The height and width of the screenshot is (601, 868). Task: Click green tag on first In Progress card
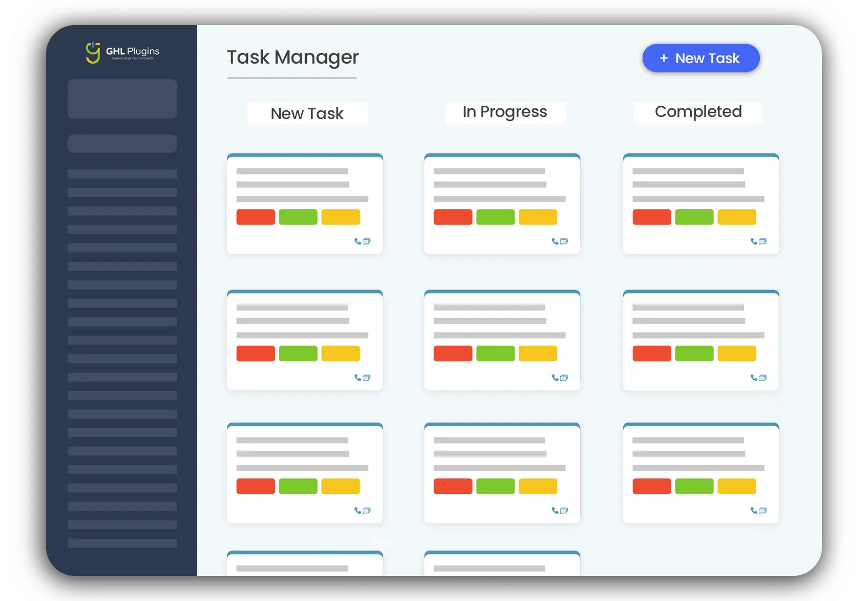(495, 217)
